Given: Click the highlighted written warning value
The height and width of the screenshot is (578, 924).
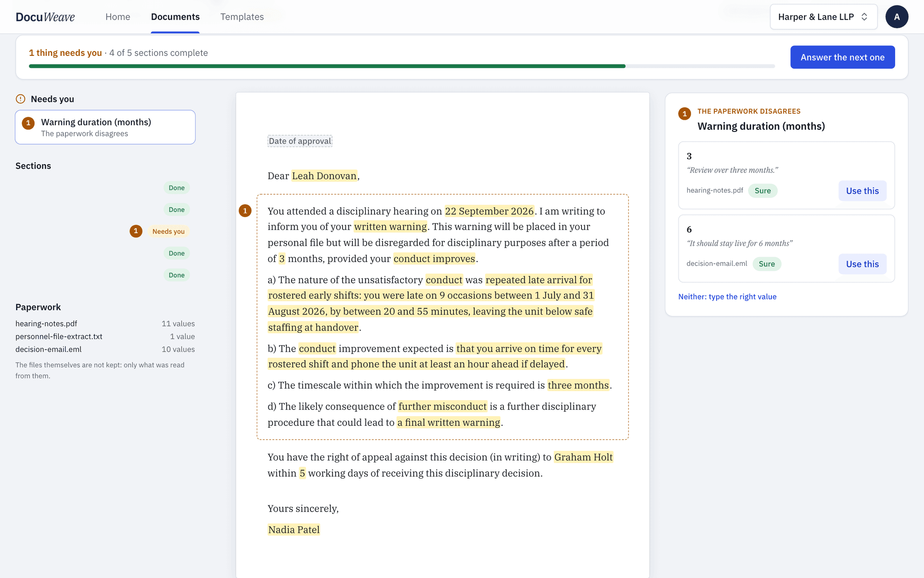Looking at the screenshot, I should point(390,227).
